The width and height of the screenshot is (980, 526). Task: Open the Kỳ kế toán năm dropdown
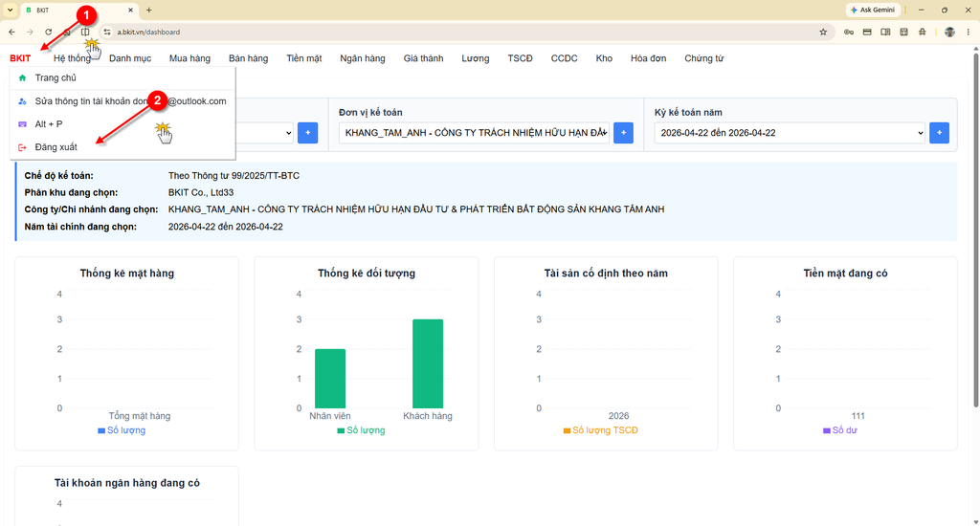(790, 132)
